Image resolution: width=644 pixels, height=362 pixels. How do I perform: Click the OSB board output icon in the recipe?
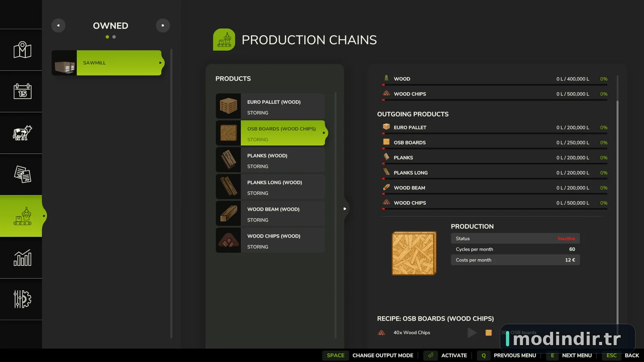(x=489, y=333)
